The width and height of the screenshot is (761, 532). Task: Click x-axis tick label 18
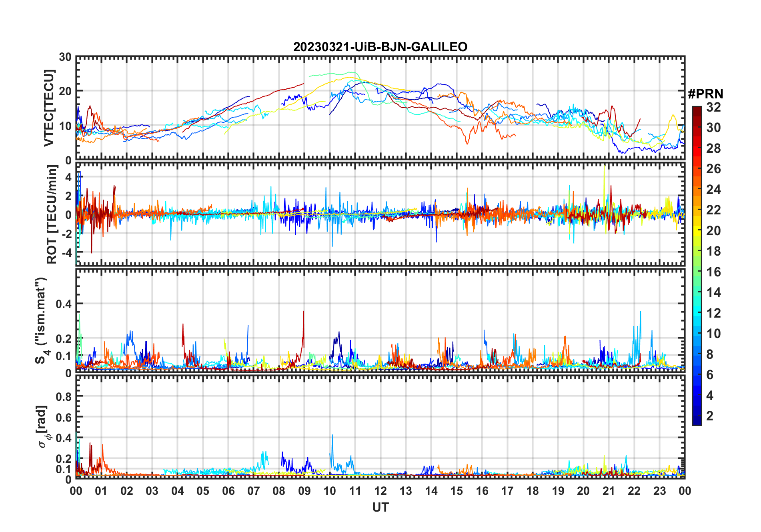point(533,491)
